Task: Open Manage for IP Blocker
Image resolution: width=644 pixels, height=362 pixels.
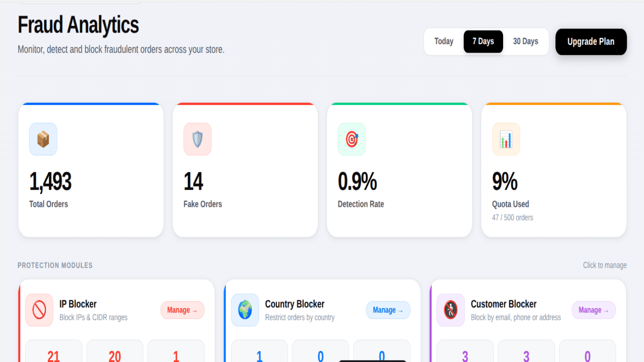Action: pos(182,310)
